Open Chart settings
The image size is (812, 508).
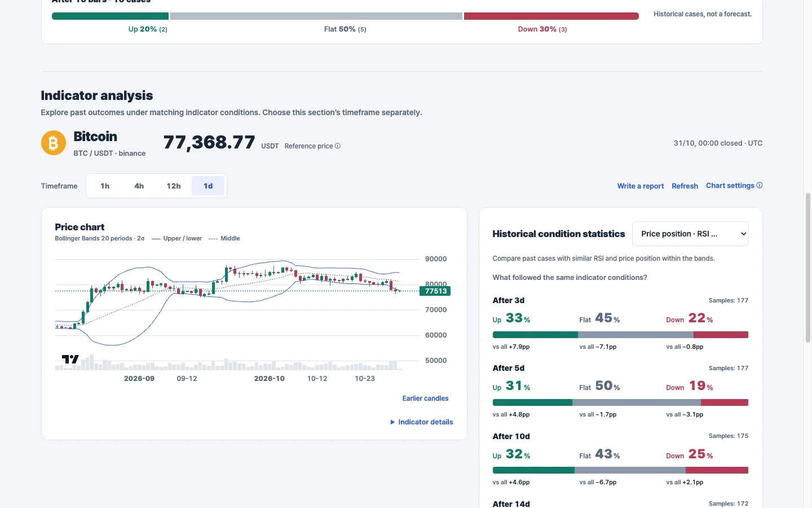point(730,185)
